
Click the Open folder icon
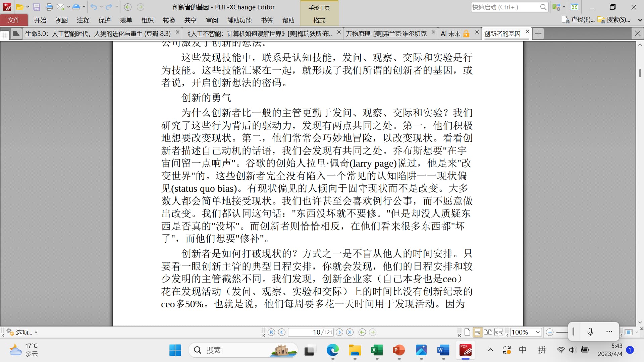click(x=19, y=7)
